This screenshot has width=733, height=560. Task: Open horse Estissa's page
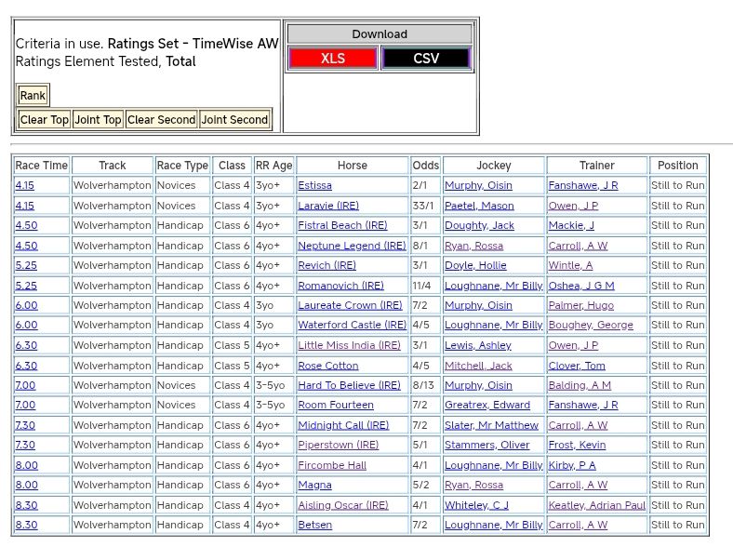point(314,186)
